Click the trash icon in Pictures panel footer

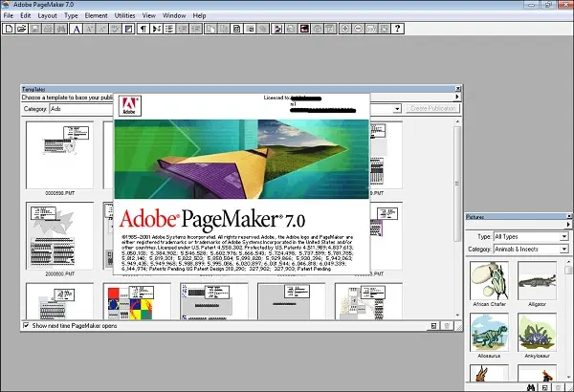point(559,387)
